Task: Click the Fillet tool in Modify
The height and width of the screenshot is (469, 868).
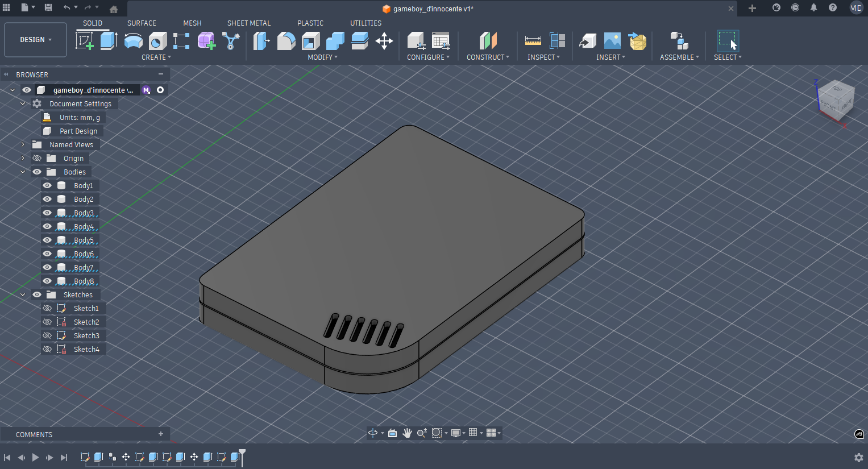Action: point(286,41)
